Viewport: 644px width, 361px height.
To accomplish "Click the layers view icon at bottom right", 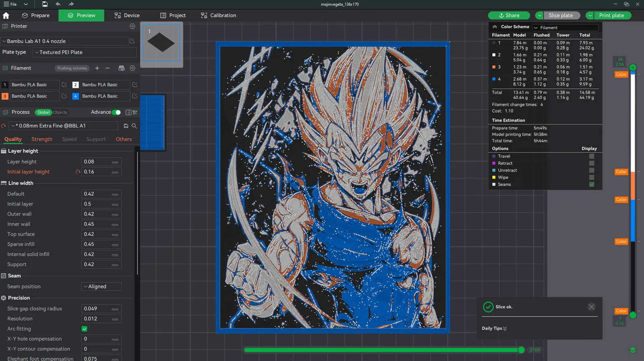I will coord(633,350).
